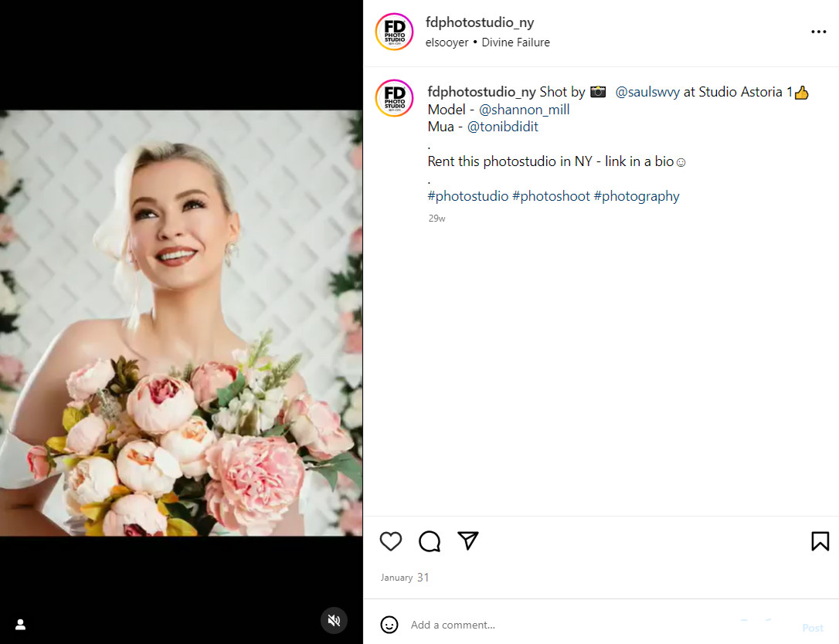Save post with bookmark icon
Viewport: 839px width, 644px height.
[x=820, y=541]
